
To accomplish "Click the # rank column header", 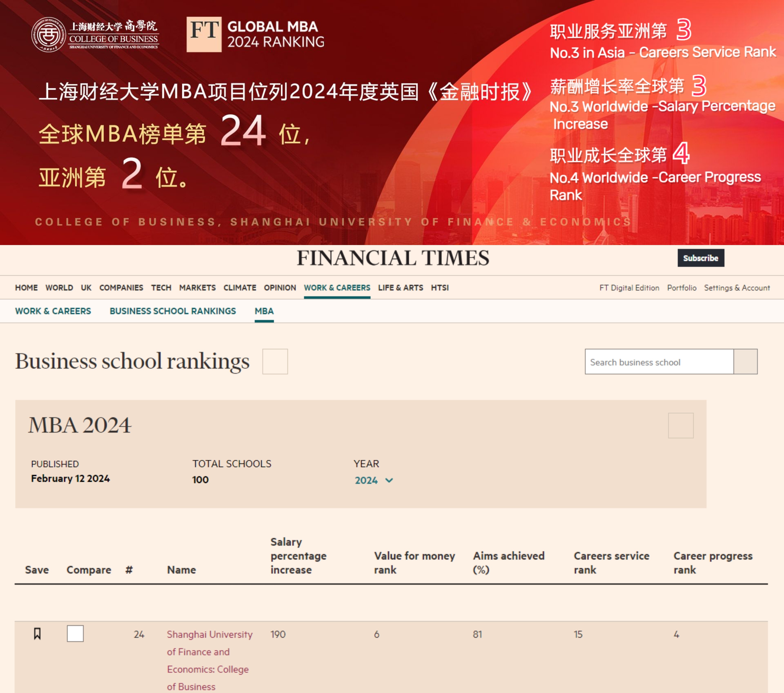I will point(129,570).
